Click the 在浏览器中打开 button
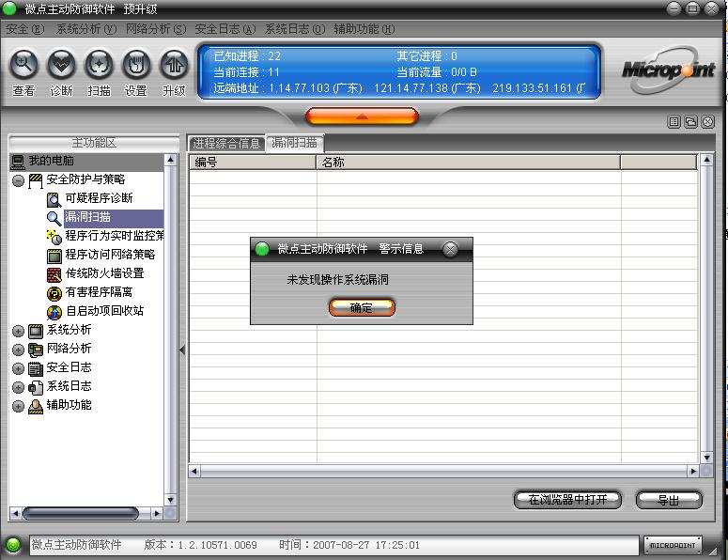Image resolution: width=728 pixels, height=560 pixels. tap(567, 500)
